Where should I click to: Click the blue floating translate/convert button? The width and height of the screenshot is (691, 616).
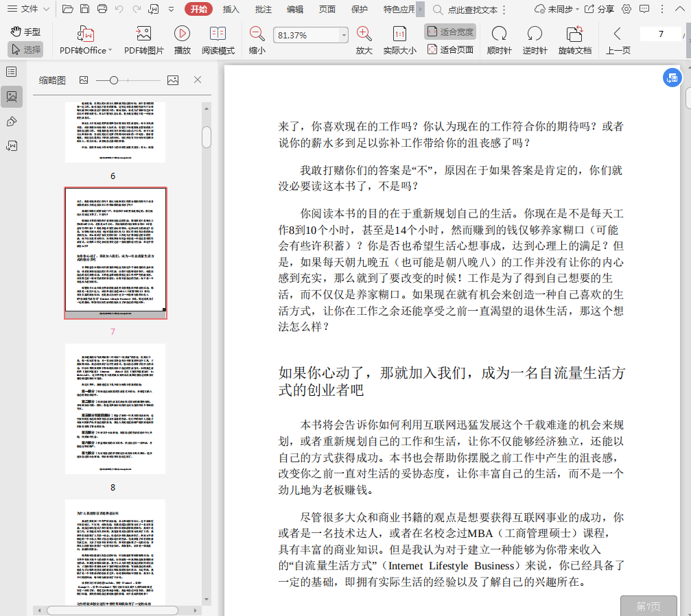(672, 78)
